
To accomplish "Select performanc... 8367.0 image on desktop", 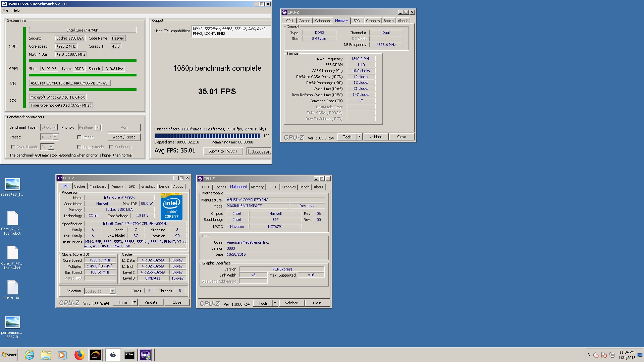I will click(x=13, y=327).
